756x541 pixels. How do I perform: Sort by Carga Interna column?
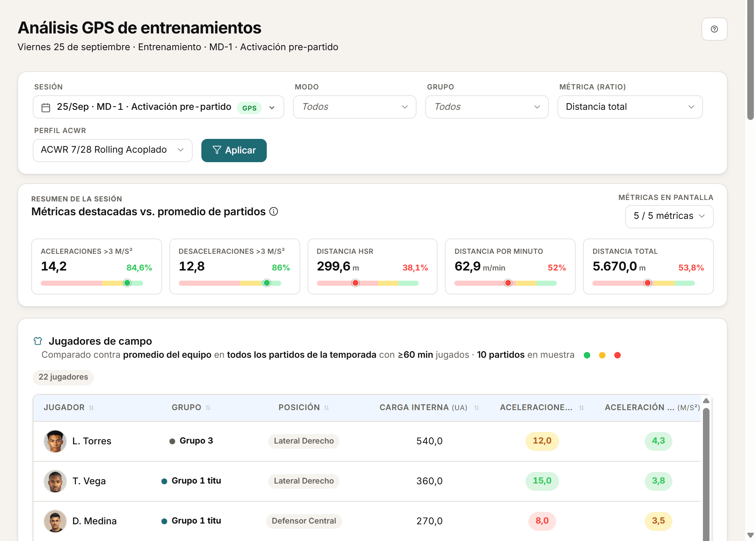click(476, 408)
